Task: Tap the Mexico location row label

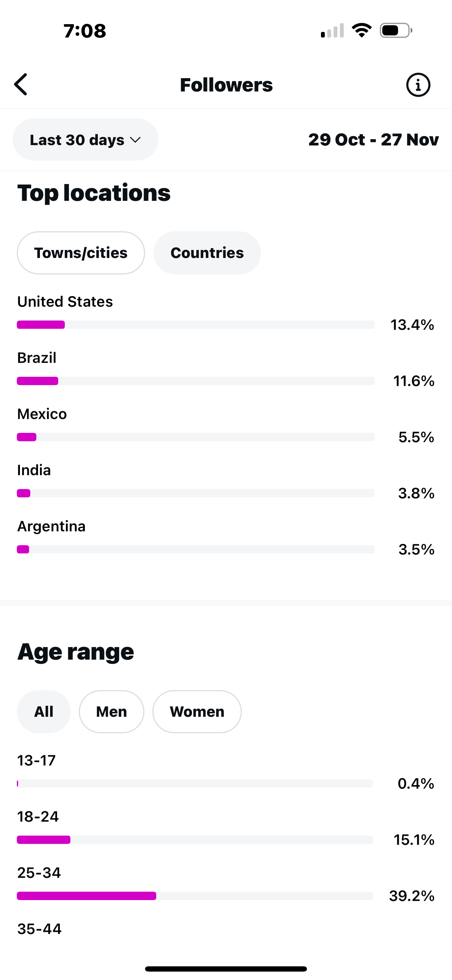Action: [42, 414]
